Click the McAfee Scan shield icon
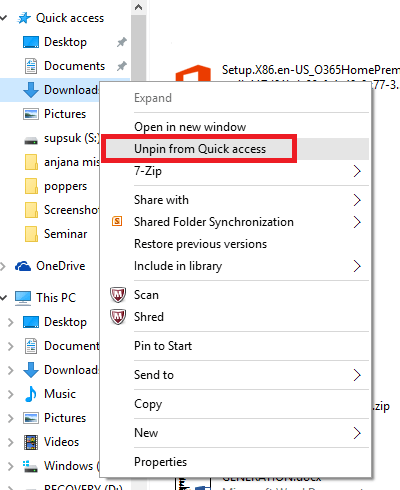The width and height of the screenshot is (400, 490). 118,295
